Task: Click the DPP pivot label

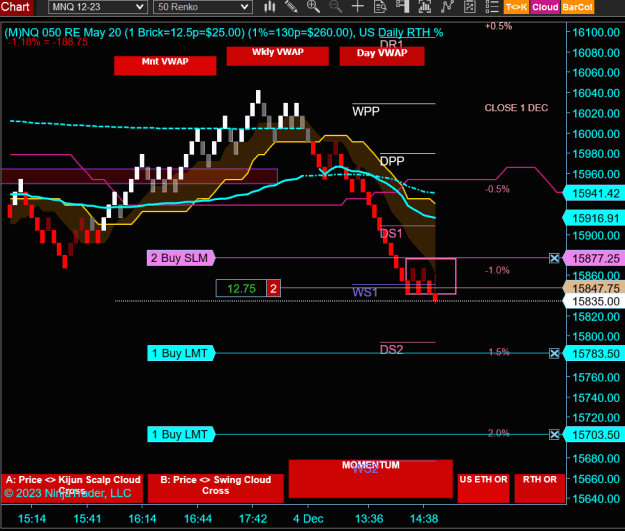Action: point(392,161)
